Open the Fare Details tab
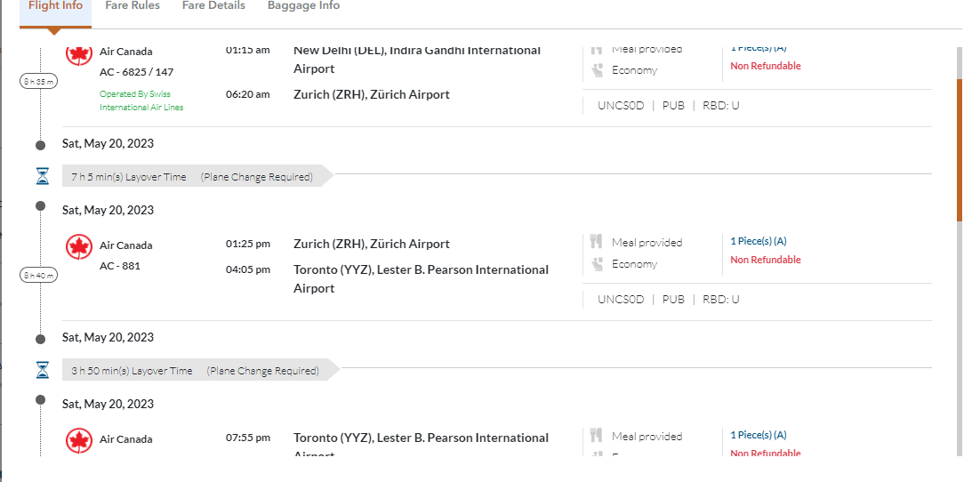 [213, 6]
